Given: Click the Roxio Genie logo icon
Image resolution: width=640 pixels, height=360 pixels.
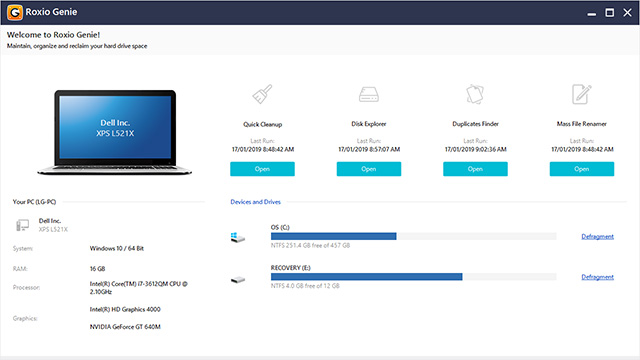Looking at the screenshot, I should [x=15, y=12].
